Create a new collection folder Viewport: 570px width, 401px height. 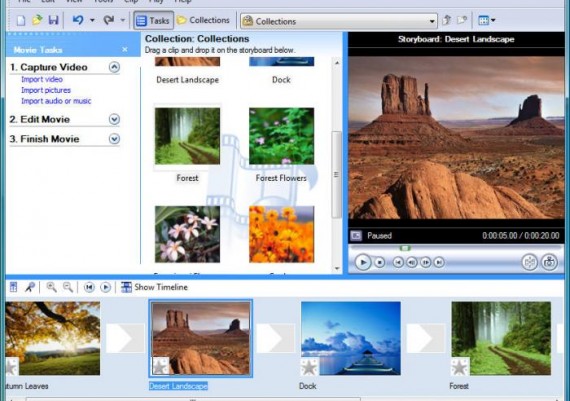pos(462,20)
